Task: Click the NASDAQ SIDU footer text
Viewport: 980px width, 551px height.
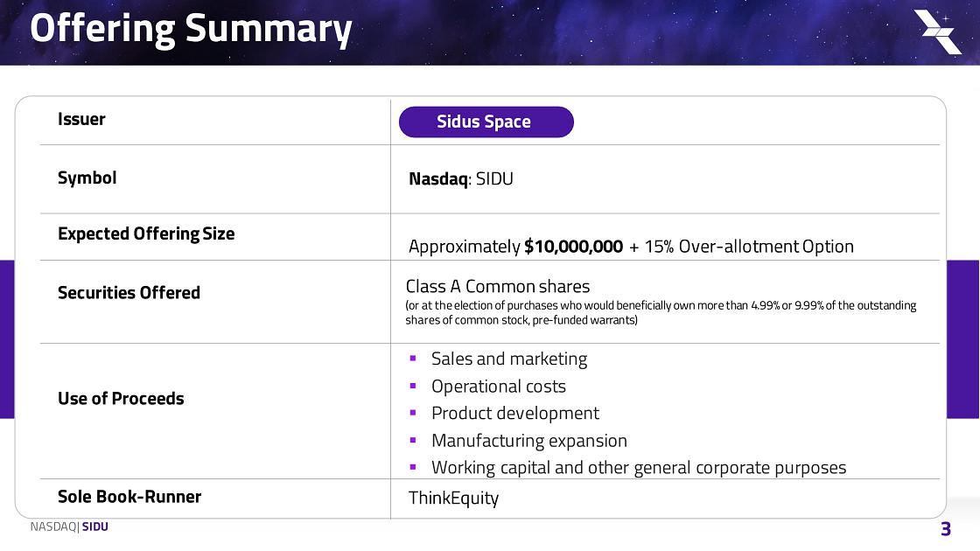Action: [x=69, y=527]
